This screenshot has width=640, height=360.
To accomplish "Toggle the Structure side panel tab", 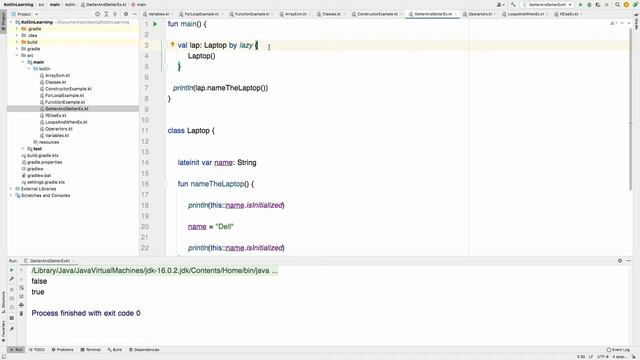I will (3, 302).
